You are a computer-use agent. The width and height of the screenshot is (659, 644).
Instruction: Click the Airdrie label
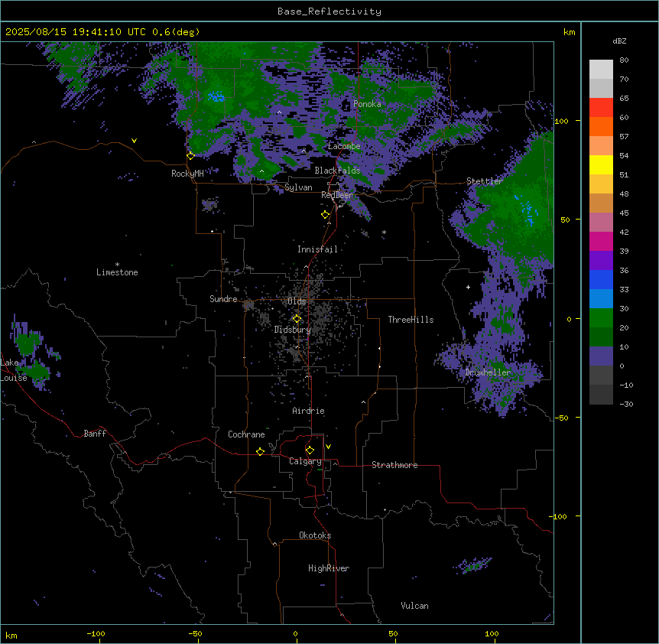coord(309,411)
